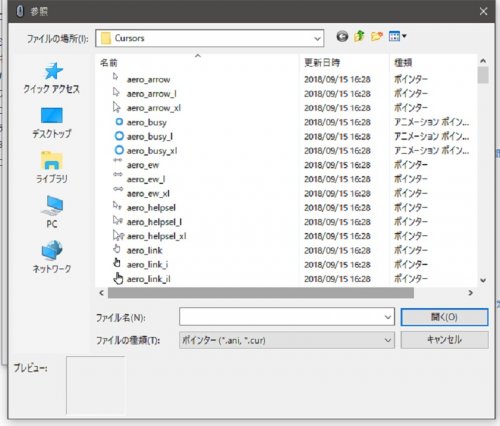Click the キャンセル cancel button
Image resolution: width=500 pixels, height=426 pixels.
point(444,340)
